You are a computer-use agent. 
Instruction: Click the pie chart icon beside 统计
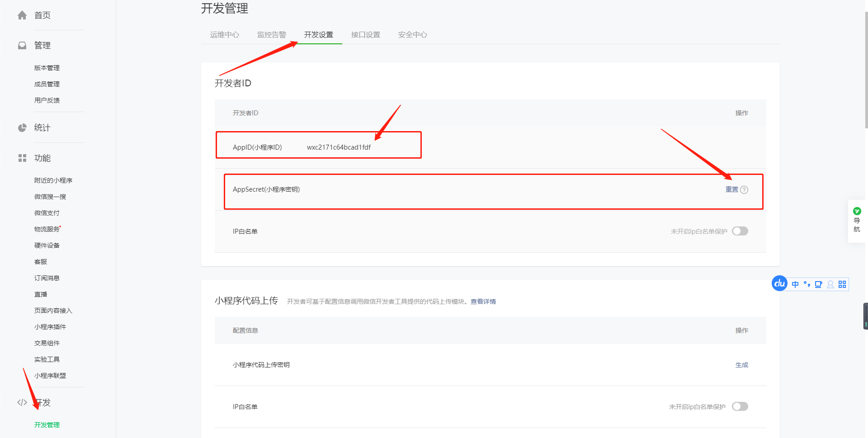[x=22, y=128]
